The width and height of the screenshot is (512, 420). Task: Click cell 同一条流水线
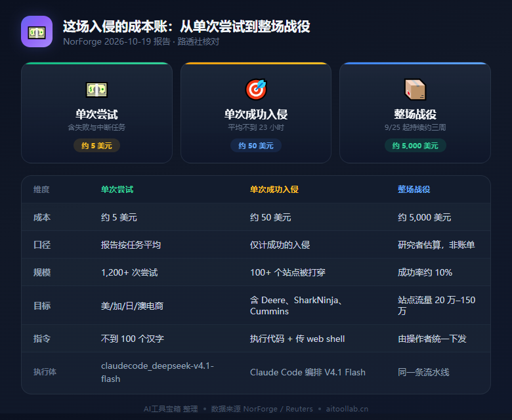(x=423, y=372)
